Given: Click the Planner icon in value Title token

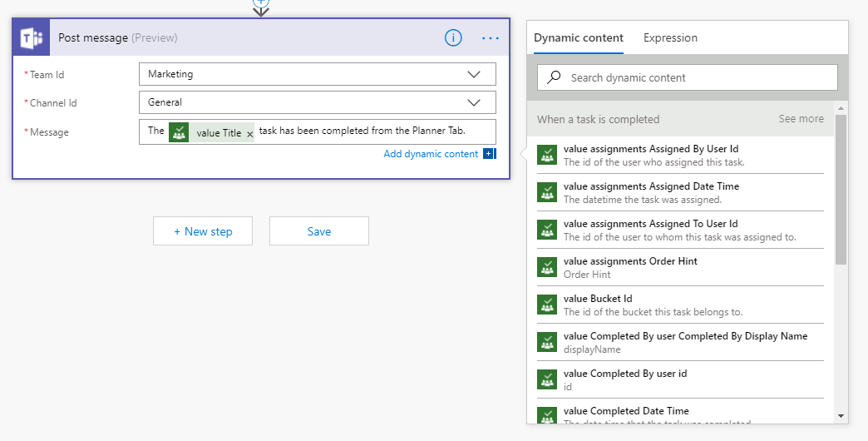Looking at the screenshot, I should 179,132.
